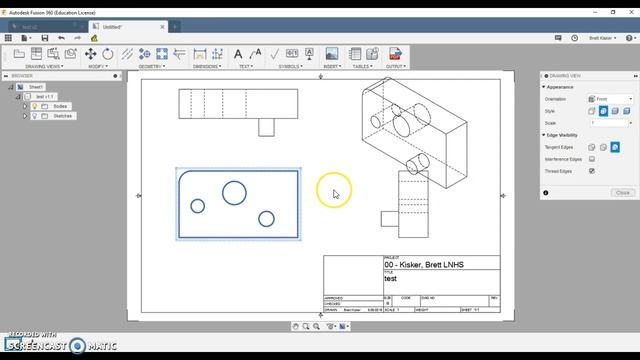Open the Symbols menu

point(291,66)
